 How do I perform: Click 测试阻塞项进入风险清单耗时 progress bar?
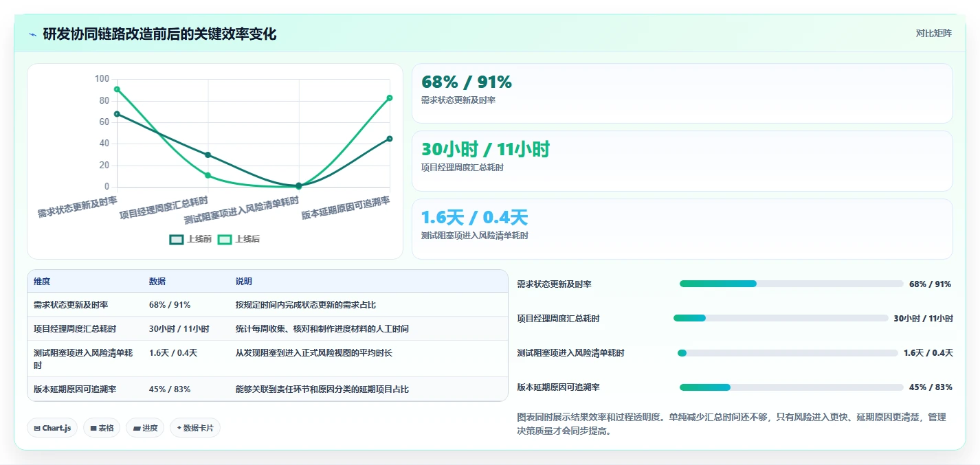point(788,353)
